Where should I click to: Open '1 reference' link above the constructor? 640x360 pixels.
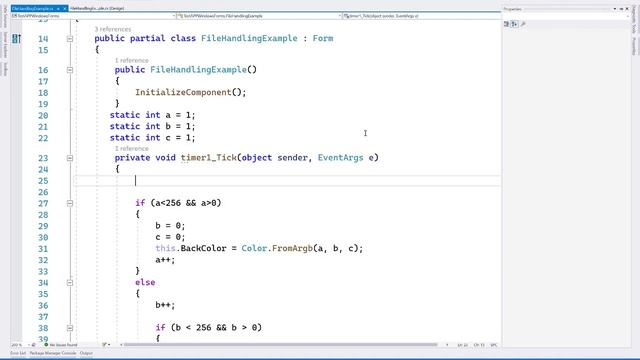tap(131, 60)
